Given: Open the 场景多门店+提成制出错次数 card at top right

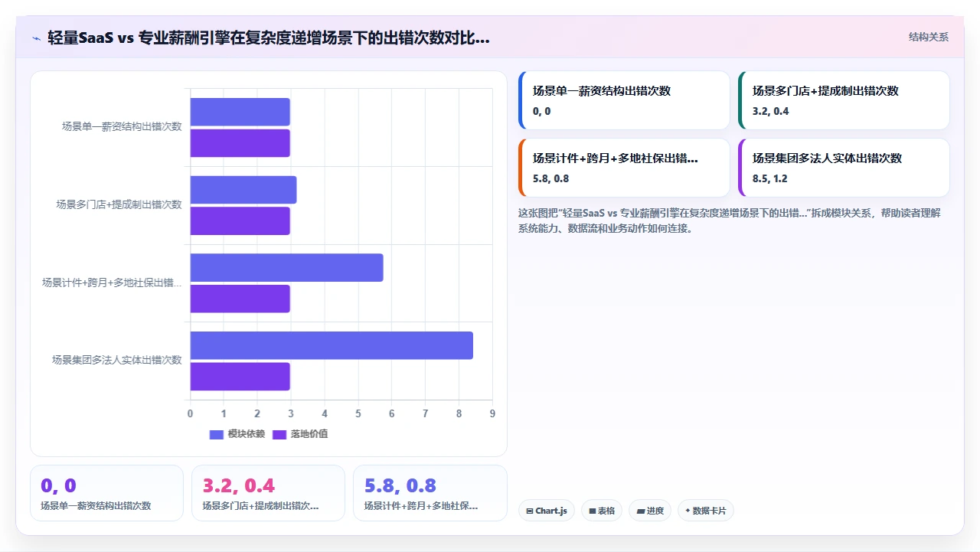Looking at the screenshot, I should point(844,100).
